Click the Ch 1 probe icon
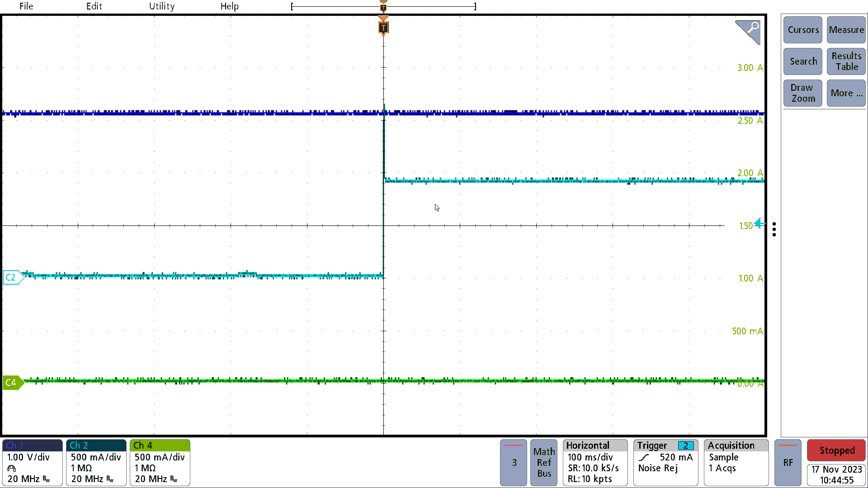 click(x=12, y=468)
